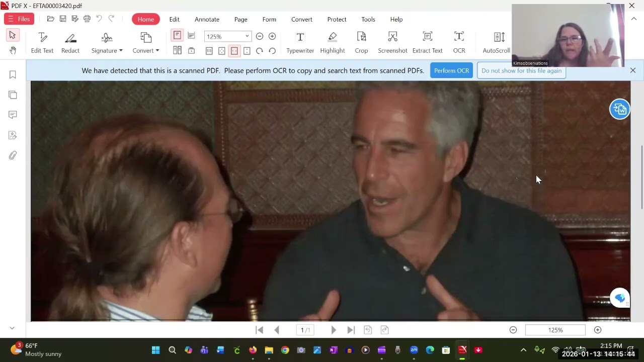Open the Help tab
Screen dimensions: 644x362
(396, 19)
